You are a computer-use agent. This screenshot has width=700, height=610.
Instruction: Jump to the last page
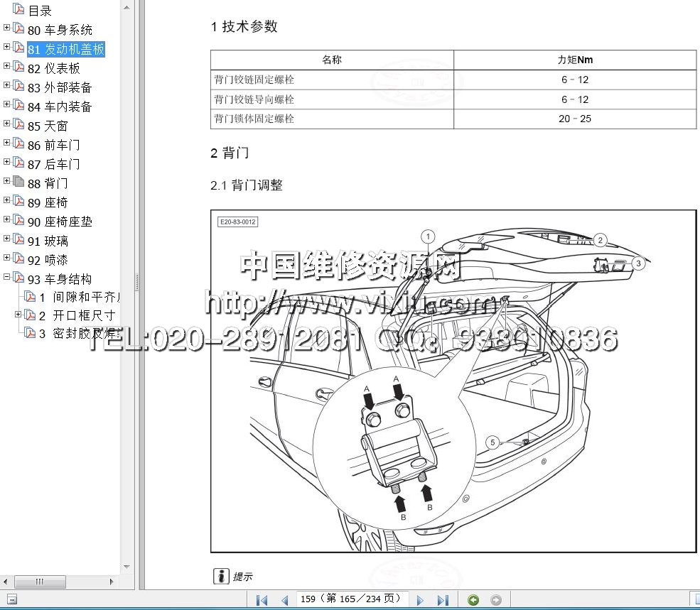(442, 600)
